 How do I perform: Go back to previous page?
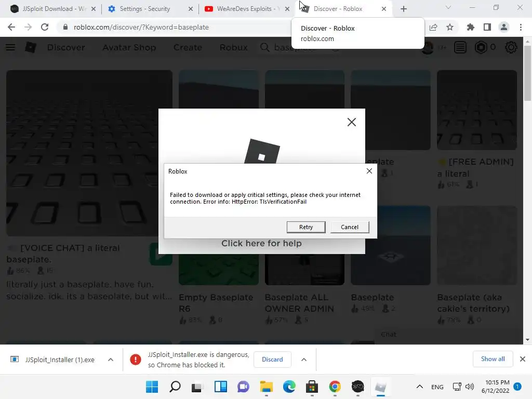pyautogui.click(x=11, y=27)
